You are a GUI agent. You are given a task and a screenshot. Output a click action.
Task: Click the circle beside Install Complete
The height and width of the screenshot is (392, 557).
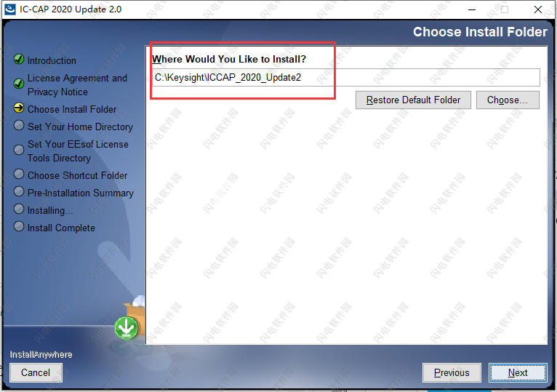tap(19, 226)
